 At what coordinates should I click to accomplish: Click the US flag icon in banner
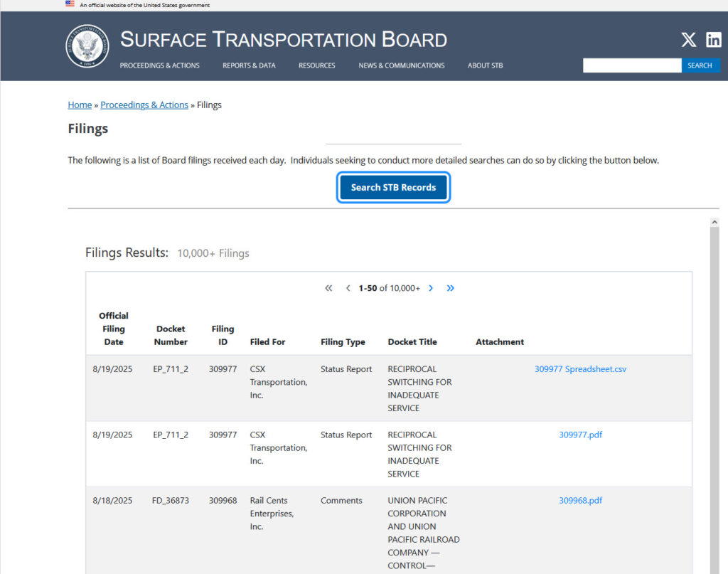[70, 4]
